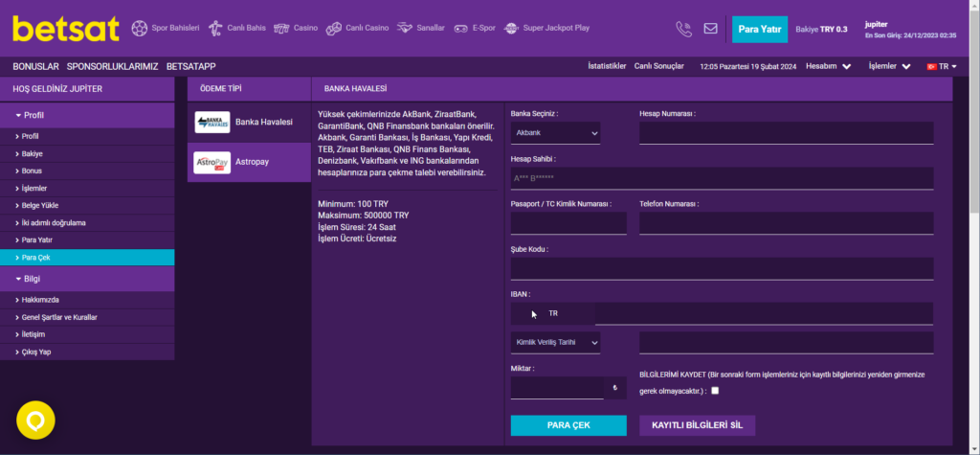This screenshot has width=980, height=455.
Task: Click the Turkish flag language icon
Action: pyautogui.click(x=931, y=66)
